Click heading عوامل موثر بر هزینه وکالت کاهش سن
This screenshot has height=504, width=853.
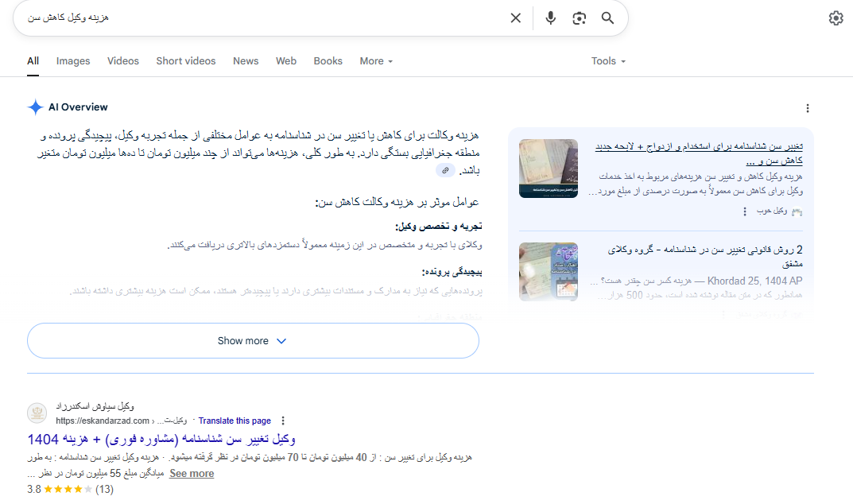pyautogui.click(x=397, y=203)
